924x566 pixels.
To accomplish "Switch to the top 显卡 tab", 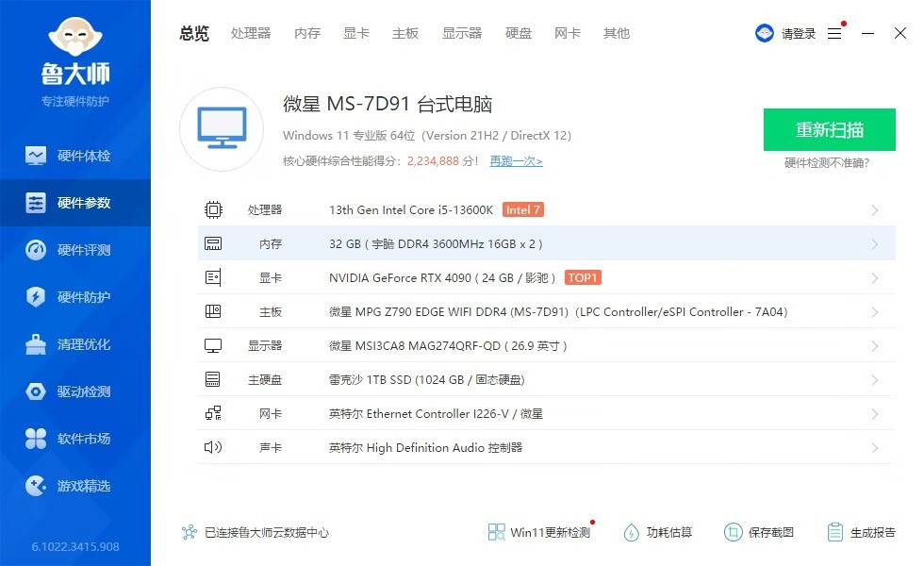I will click(356, 34).
